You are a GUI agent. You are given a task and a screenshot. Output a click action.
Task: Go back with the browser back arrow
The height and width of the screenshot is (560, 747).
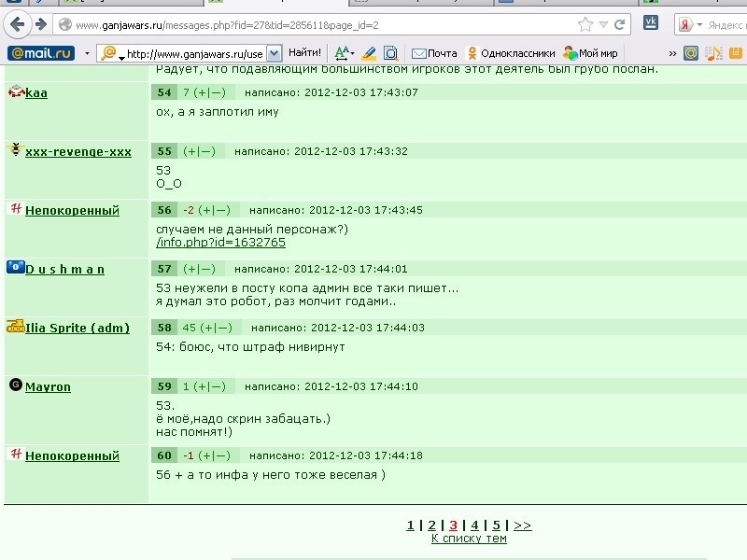click(x=17, y=24)
